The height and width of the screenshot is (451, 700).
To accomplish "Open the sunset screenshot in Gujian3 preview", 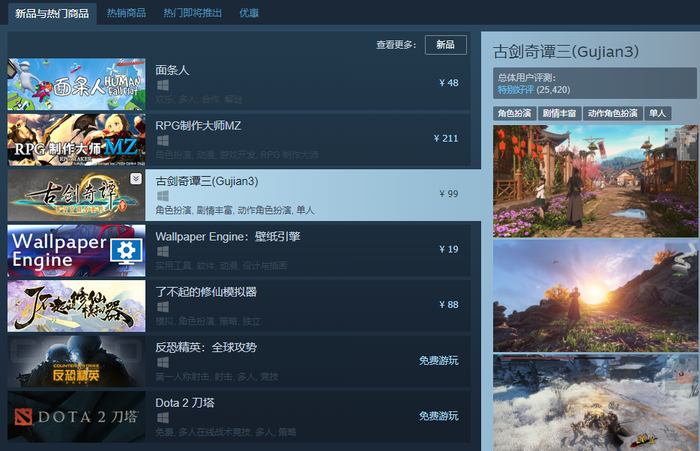I will 595,296.
